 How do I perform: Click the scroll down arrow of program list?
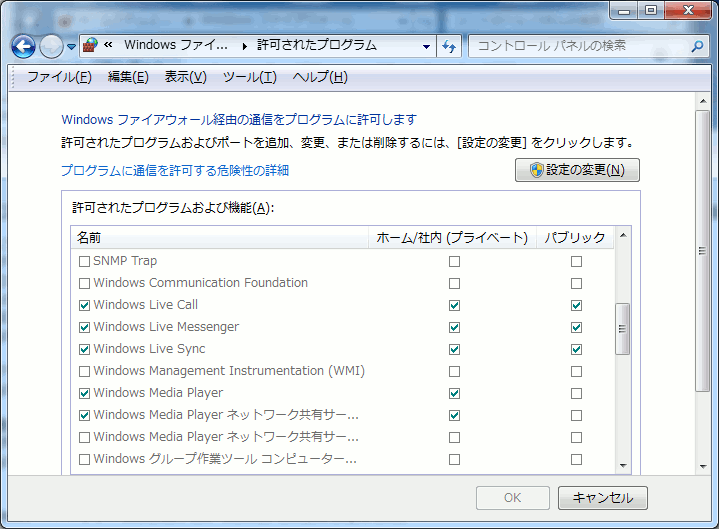[623, 465]
